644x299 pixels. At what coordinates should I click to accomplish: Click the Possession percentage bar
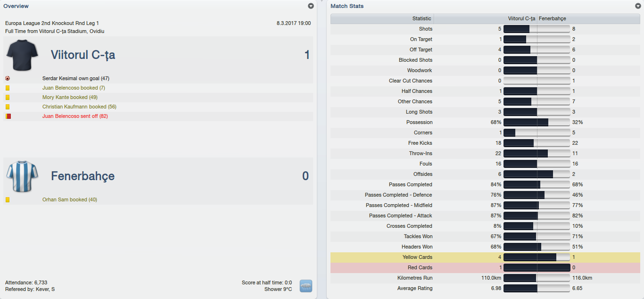click(x=537, y=122)
